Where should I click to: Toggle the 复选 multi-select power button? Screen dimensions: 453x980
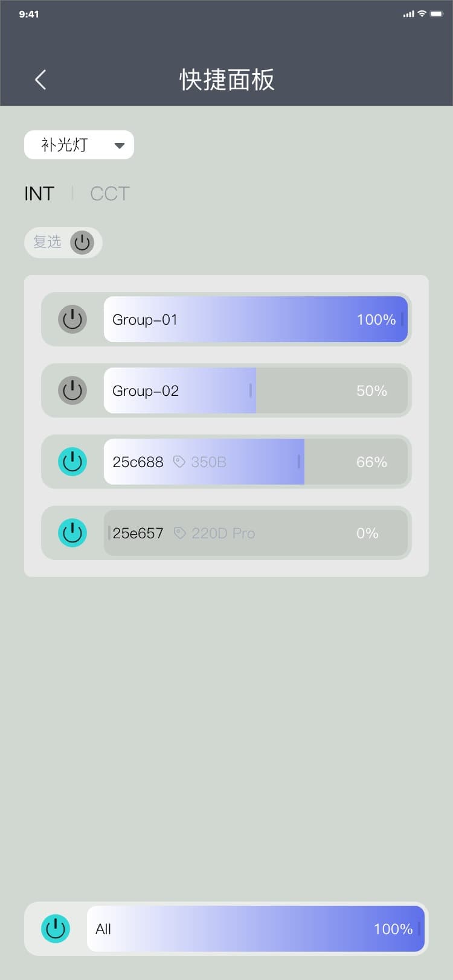click(x=82, y=243)
